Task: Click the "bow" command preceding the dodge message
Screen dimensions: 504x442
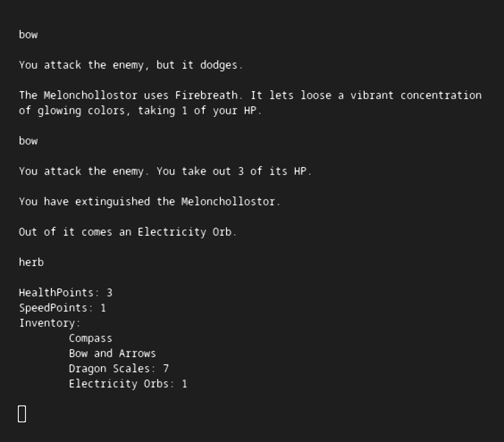Action: pos(28,35)
